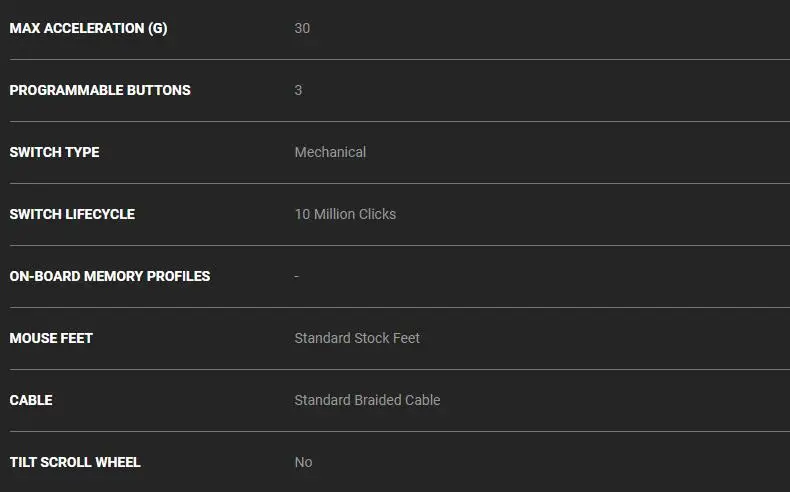Screen dimensions: 790x492
Task: Click the divider line below MAX ACCELERATION row
Action: (x=395, y=59)
